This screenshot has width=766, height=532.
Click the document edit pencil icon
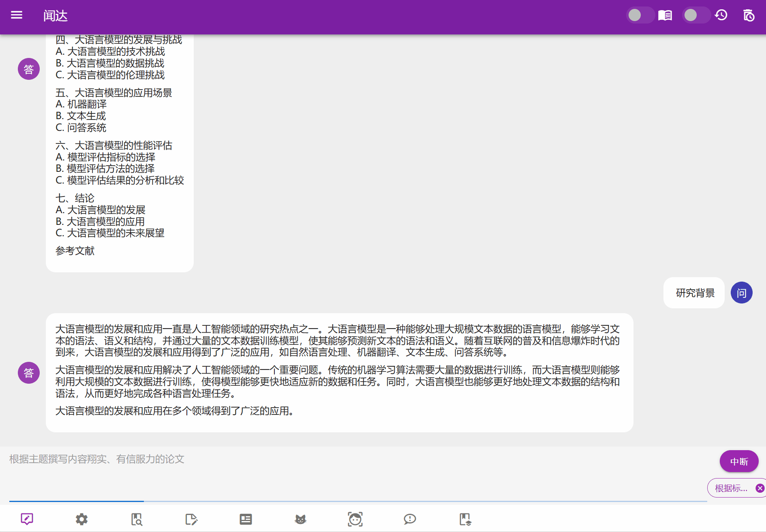point(191,519)
